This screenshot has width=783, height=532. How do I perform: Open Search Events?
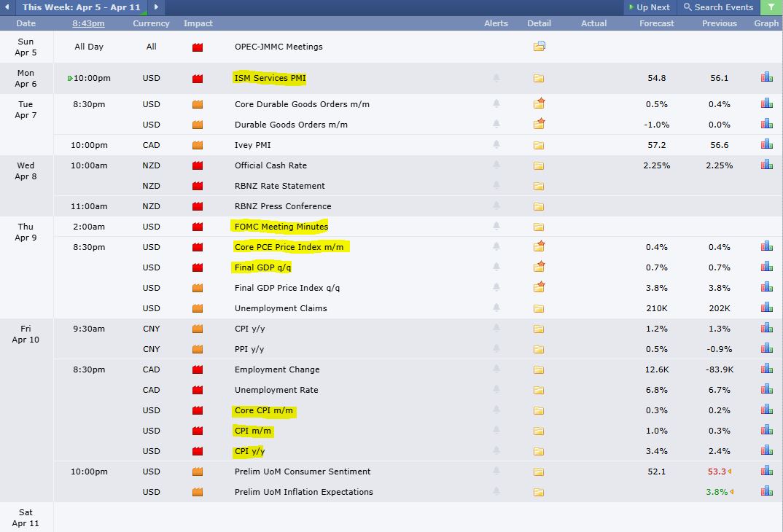click(x=718, y=7)
